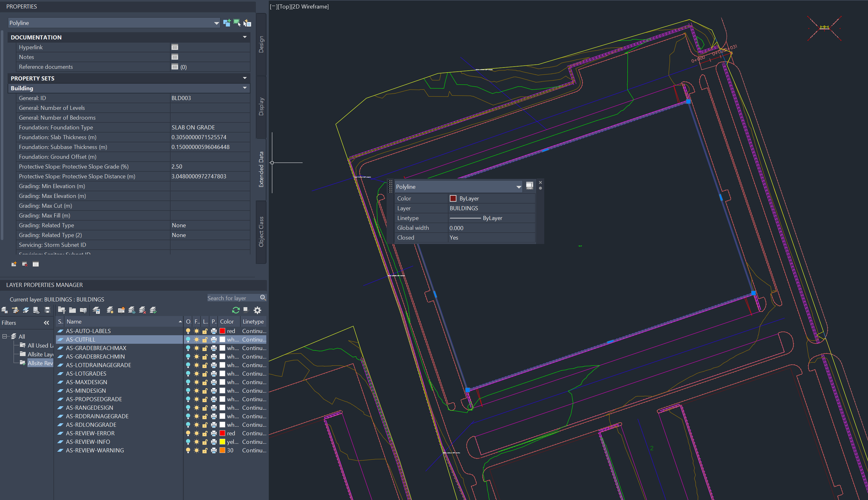Click the [Top] view control label
868x500 pixels.
(x=284, y=7)
